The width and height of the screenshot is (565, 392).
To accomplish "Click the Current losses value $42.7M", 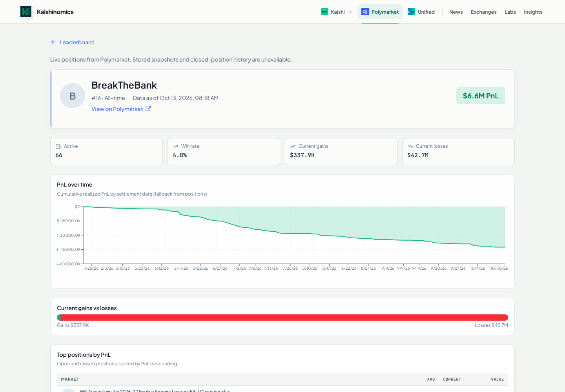I will pos(418,155).
